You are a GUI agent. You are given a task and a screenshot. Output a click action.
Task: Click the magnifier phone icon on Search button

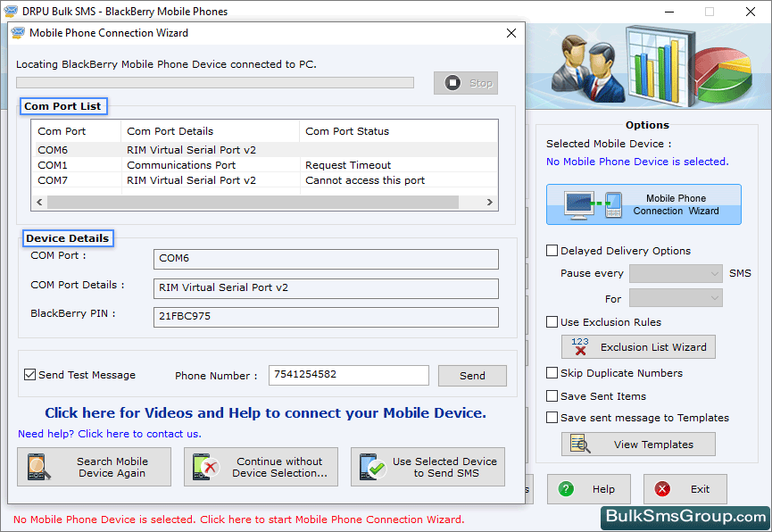pyautogui.click(x=39, y=467)
